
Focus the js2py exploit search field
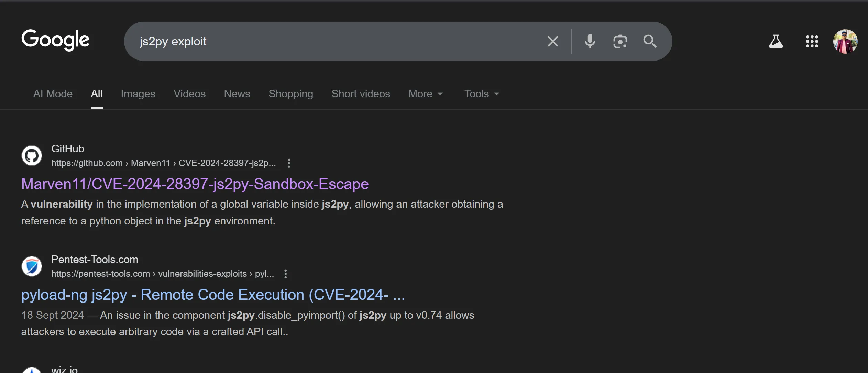[337, 41]
